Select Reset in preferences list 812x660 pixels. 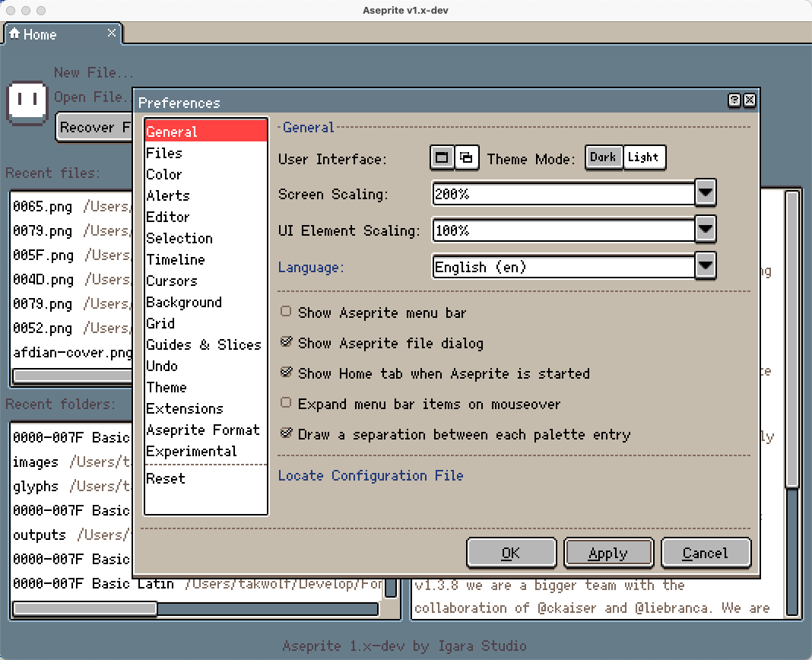205,478
